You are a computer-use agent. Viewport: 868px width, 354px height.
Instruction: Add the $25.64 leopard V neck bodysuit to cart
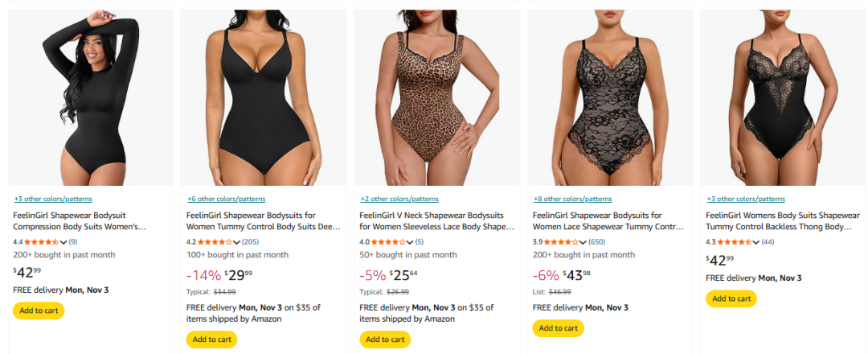pos(385,340)
